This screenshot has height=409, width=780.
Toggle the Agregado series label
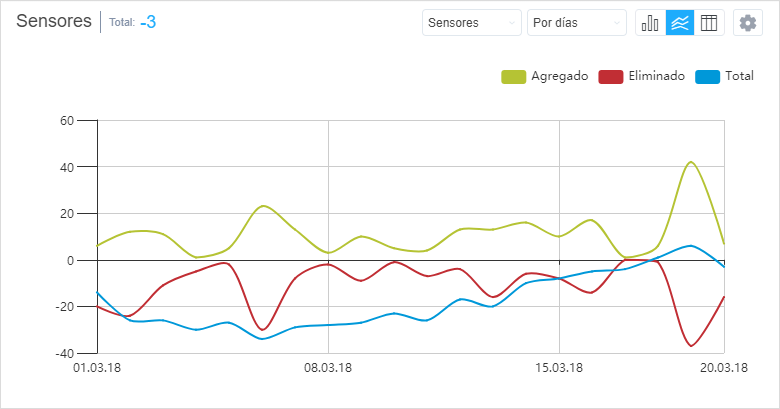click(x=559, y=76)
